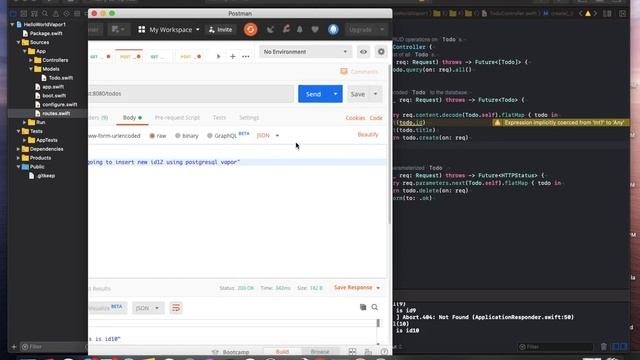The image size is (640, 360).
Task: Open the Send button dropdown arrow
Action: click(x=335, y=94)
